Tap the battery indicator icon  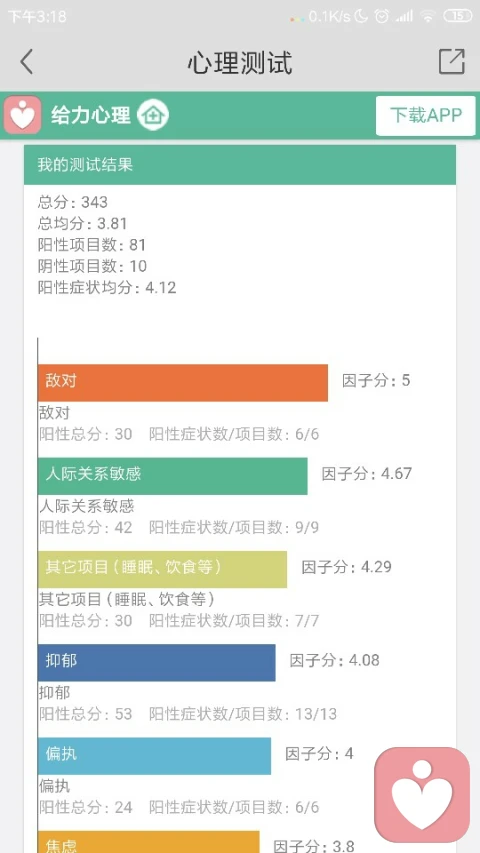click(x=458, y=16)
